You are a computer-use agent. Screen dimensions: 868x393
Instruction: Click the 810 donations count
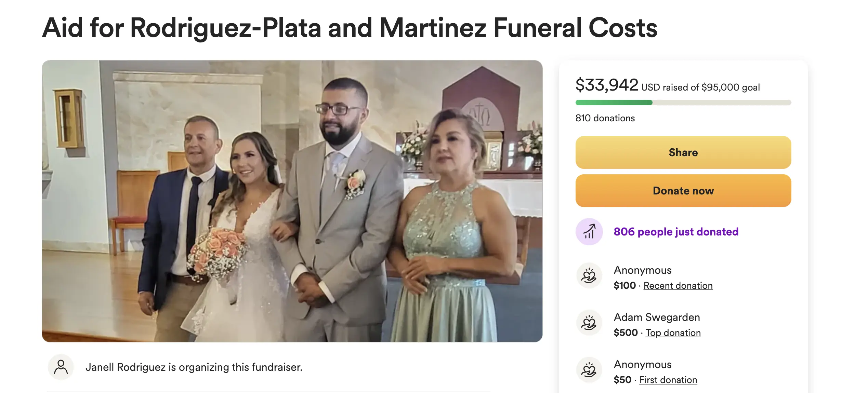pos(605,118)
